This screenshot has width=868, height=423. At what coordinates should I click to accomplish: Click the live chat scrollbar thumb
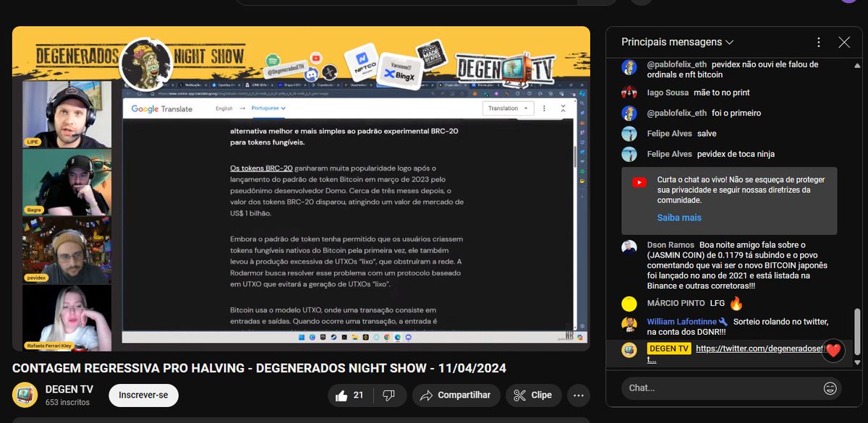(x=858, y=333)
